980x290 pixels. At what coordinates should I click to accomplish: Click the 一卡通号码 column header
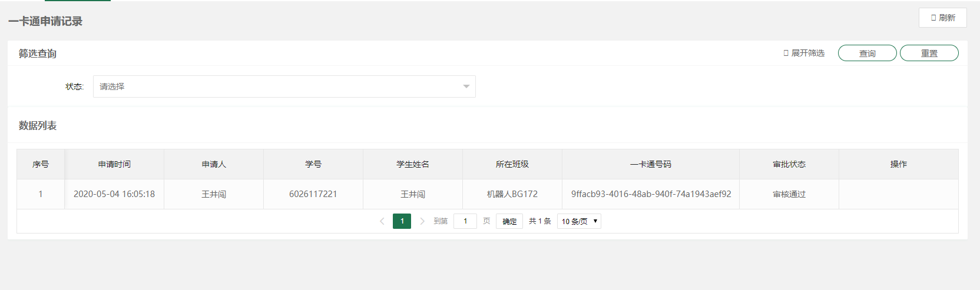[x=650, y=164]
